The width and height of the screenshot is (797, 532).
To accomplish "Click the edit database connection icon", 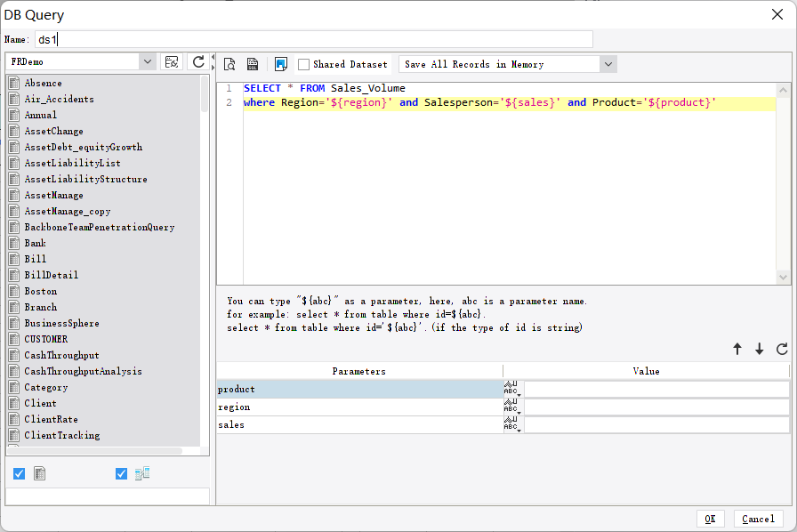I will tap(173, 62).
